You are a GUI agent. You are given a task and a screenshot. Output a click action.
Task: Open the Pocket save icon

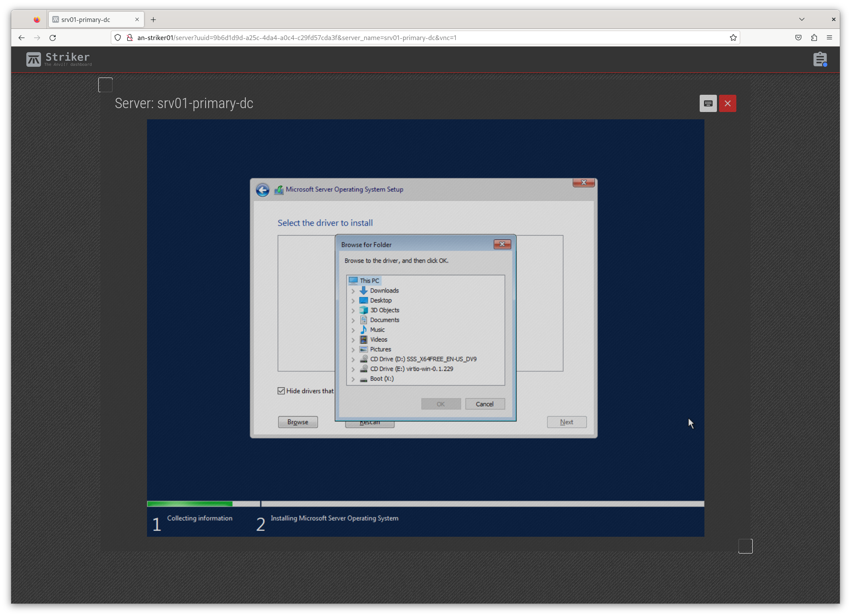[x=798, y=38]
